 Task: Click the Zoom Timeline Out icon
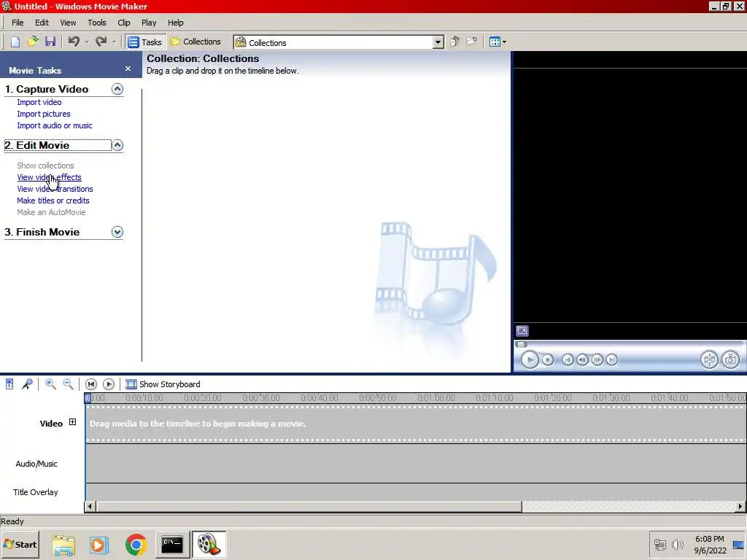[x=68, y=384]
